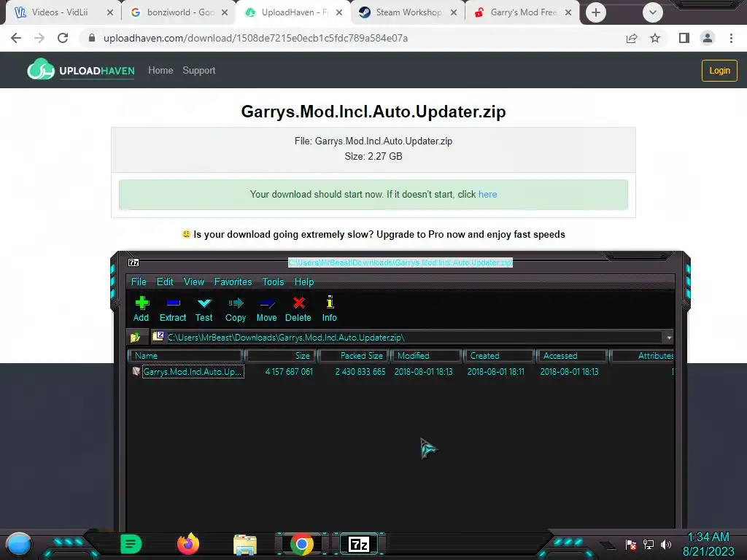The height and width of the screenshot is (560, 747).
Task: Open 7-Zip Edit menu
Action: coord(165,282)
